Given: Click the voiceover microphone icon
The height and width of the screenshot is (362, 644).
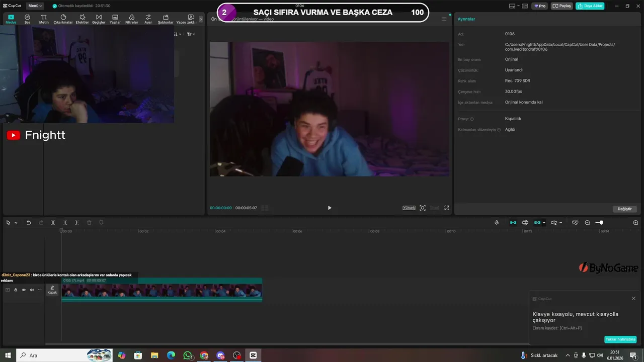Looking at the screenshot, I should 497,223.
